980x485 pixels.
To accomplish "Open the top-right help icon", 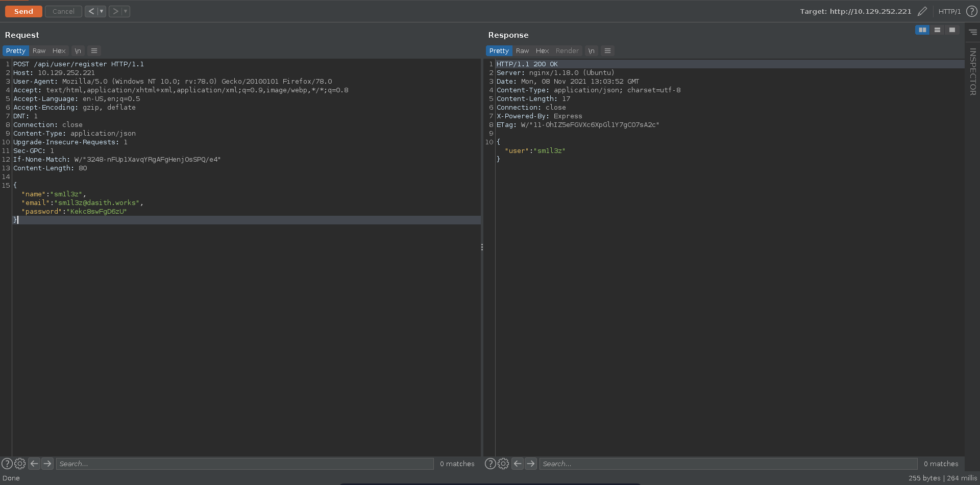I will [971, 11].
